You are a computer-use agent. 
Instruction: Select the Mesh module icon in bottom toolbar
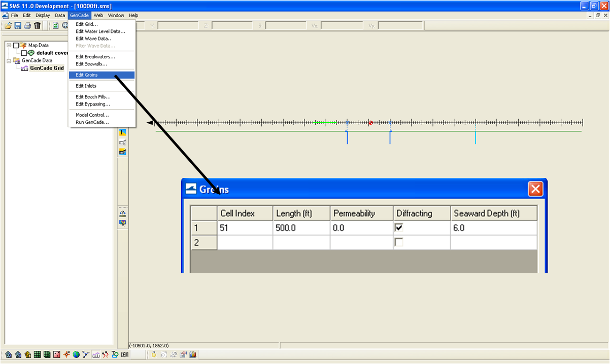(9, 355)
